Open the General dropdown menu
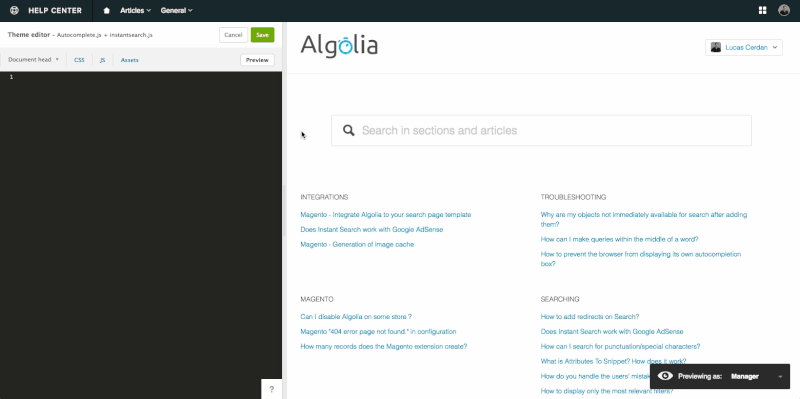 [x=177, y=10]
